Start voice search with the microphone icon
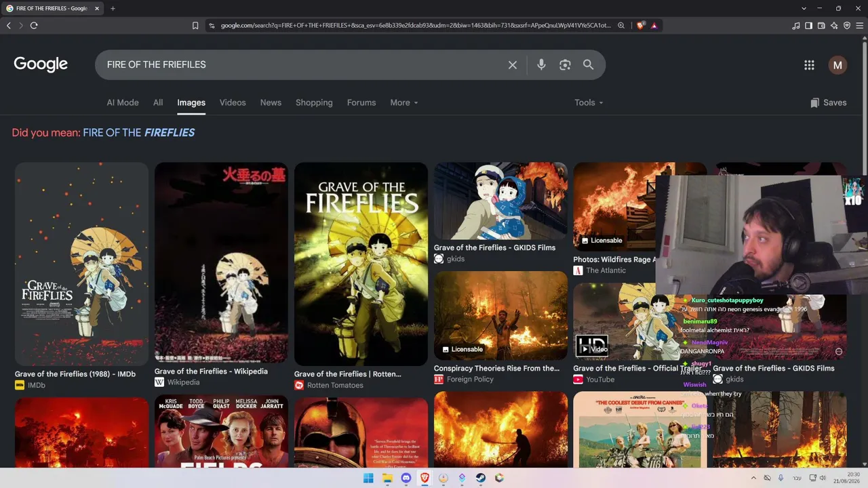The width and height of the screenshot is (868, 488). coord(541,65)
